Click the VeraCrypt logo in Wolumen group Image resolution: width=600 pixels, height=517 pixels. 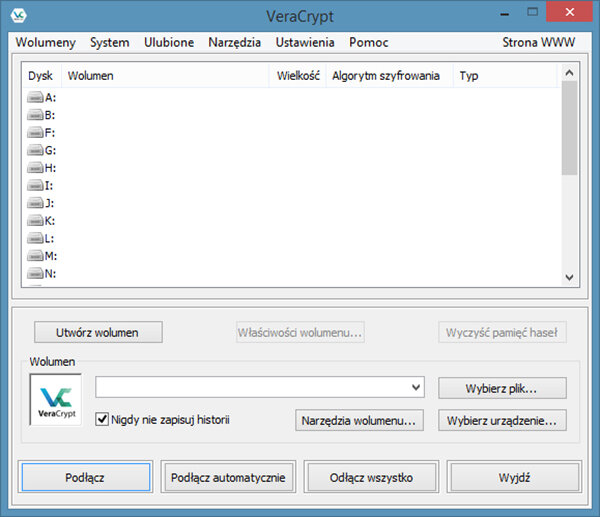[56, 400]
